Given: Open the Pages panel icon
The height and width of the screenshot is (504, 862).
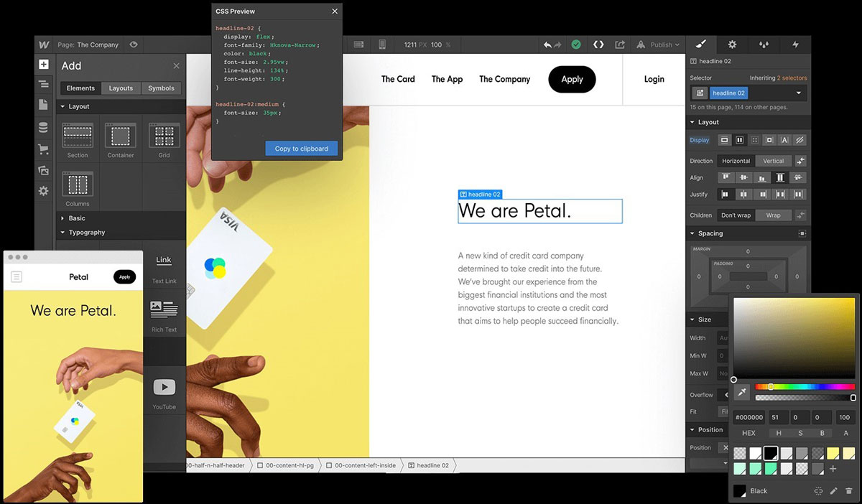Looking at the screenshot, I should (x=43, y=106).
